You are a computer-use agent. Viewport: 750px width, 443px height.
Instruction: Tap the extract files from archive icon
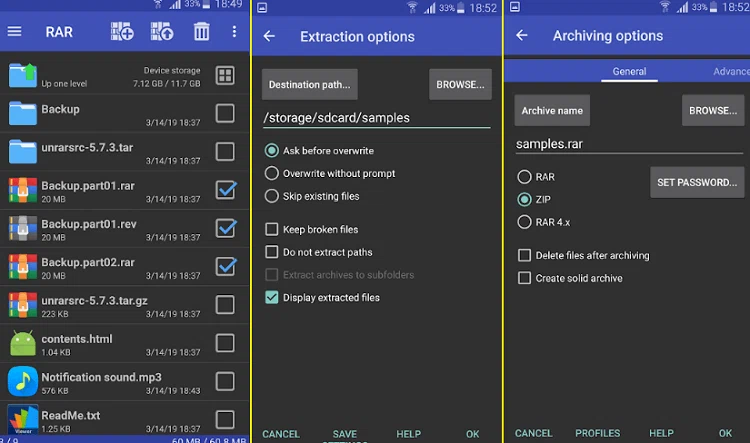pyautogui.click(x=162, y=32)
